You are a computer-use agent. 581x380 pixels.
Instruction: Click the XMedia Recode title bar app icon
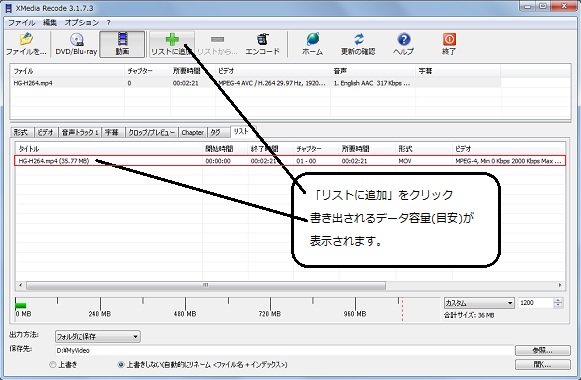pos(8,8)
